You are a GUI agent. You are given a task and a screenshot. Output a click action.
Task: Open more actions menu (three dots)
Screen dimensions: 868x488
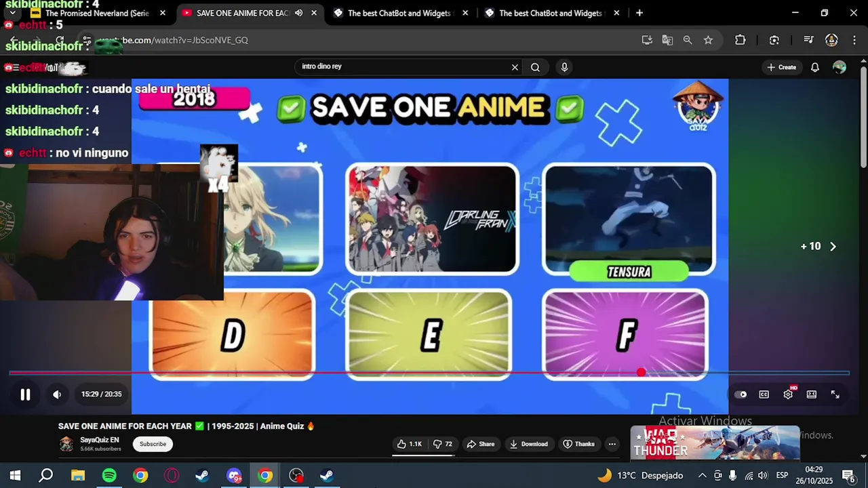pyautogui.click(x=612, y=444)
